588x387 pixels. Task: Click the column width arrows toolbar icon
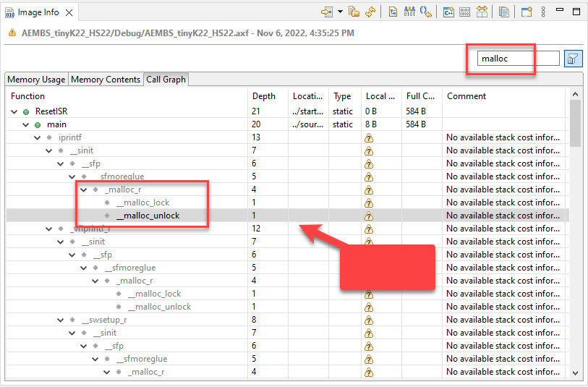482,12
